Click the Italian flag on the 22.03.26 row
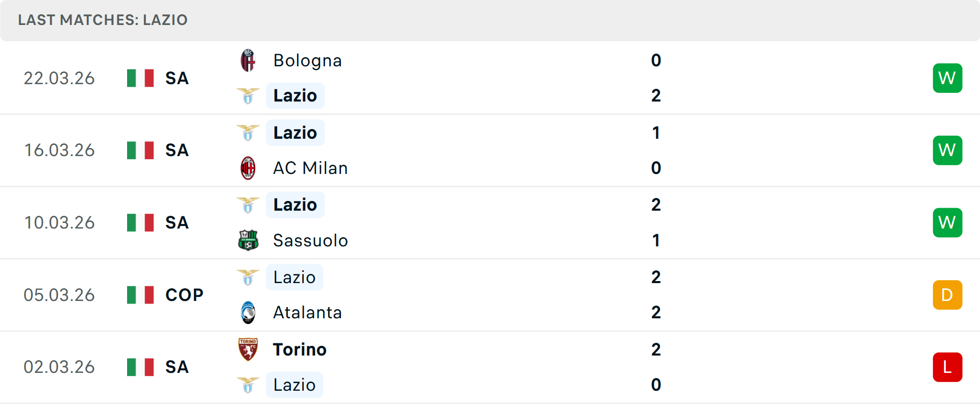 coord(139,78)
